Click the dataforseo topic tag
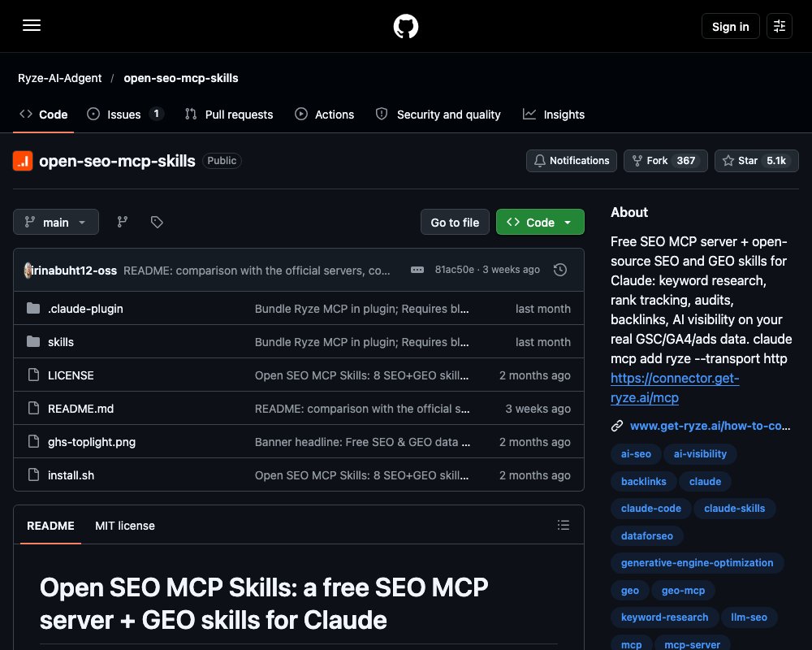The height and width of the screenshot is (650, 812). pyautogui.click(x=647, y=536)
